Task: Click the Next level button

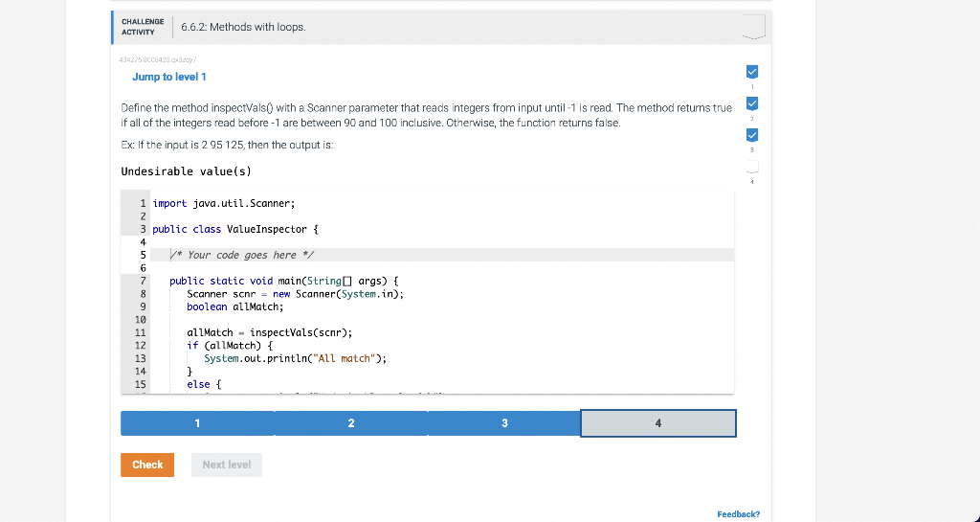Action: click(227, 465)
